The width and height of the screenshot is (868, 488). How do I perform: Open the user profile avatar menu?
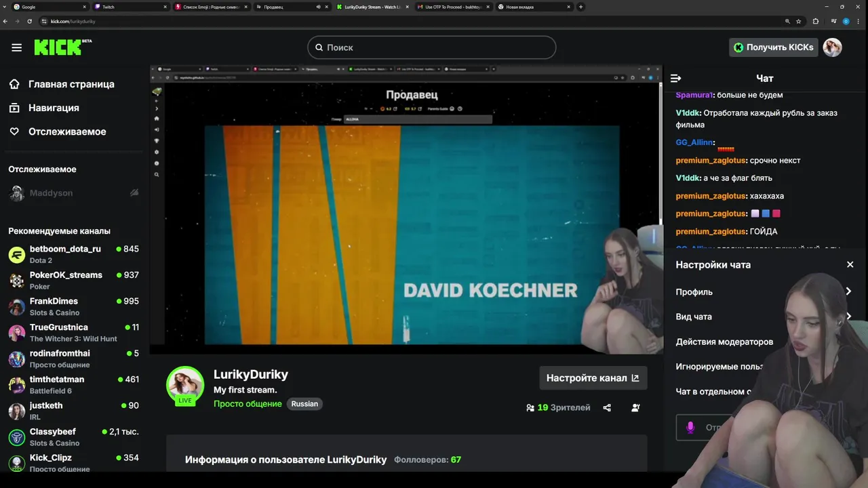(832, 47)
